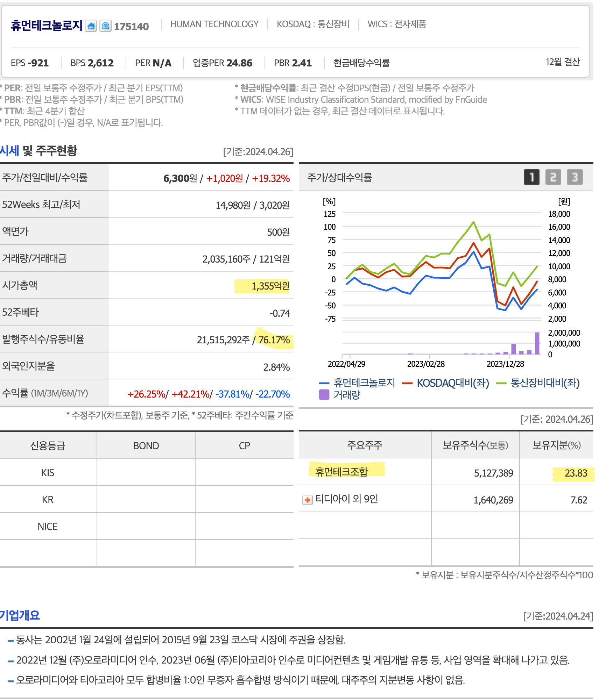
Task: Click the KIS rating row
Action: [147, 472]
